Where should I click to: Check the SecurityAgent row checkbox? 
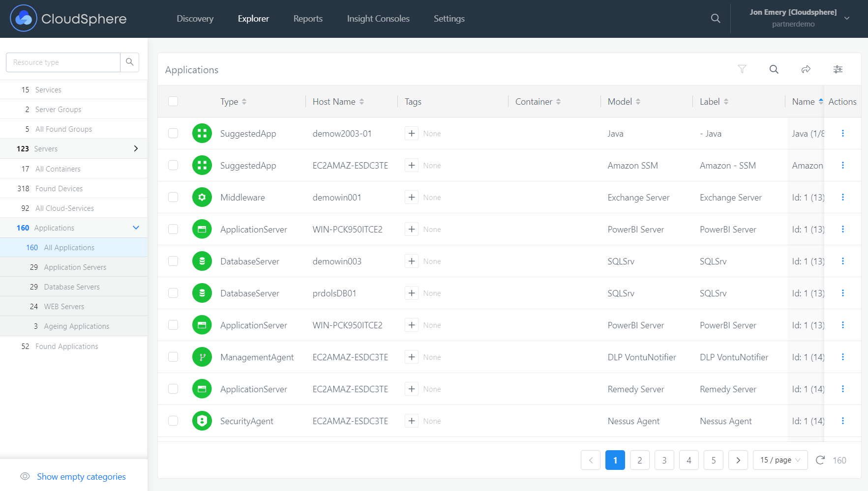tap(173, 421)
